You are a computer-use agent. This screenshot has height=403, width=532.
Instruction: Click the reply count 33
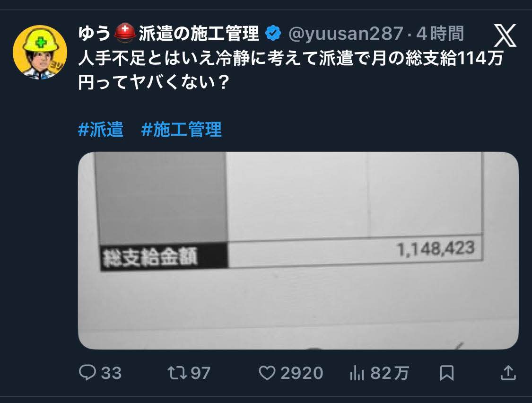click(111, 373)
